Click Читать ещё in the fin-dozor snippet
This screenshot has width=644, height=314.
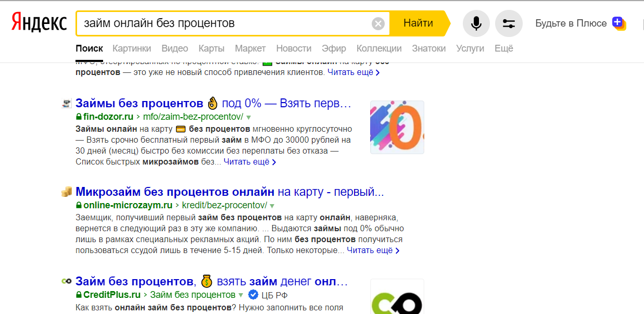[250, 162]
